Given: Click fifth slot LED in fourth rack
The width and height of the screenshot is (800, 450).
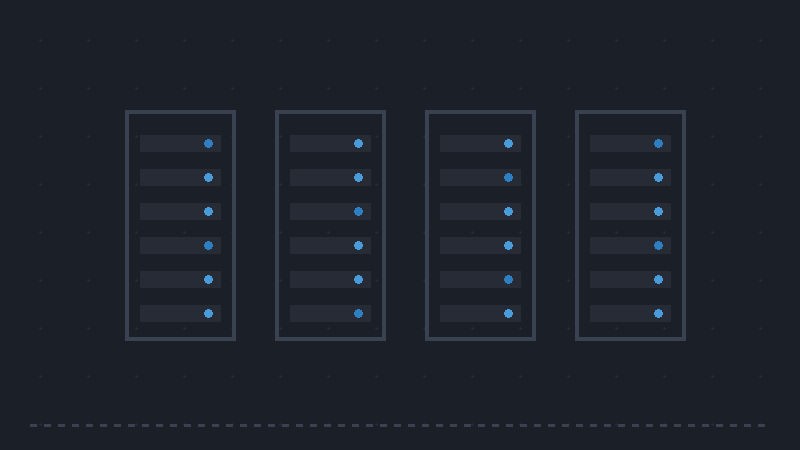Looking at the screenshot, I should coord(659,280).
